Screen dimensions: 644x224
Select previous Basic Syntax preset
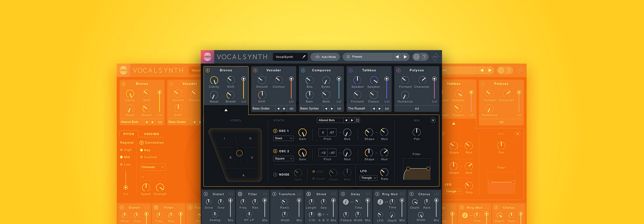point(326,109)
